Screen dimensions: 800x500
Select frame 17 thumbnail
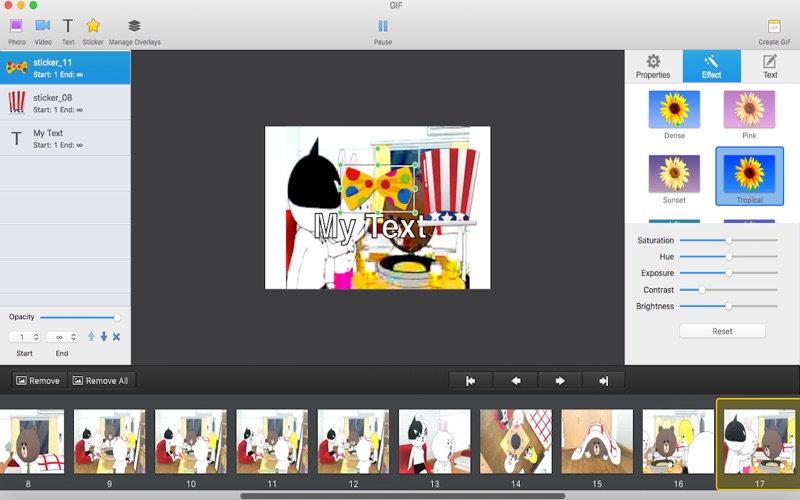pos(759,441)
